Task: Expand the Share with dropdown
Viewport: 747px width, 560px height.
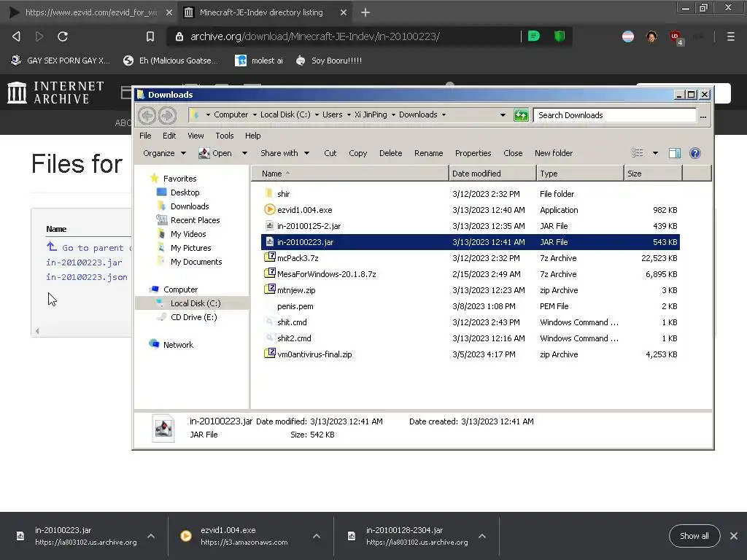Action: [x=285, y=153]
